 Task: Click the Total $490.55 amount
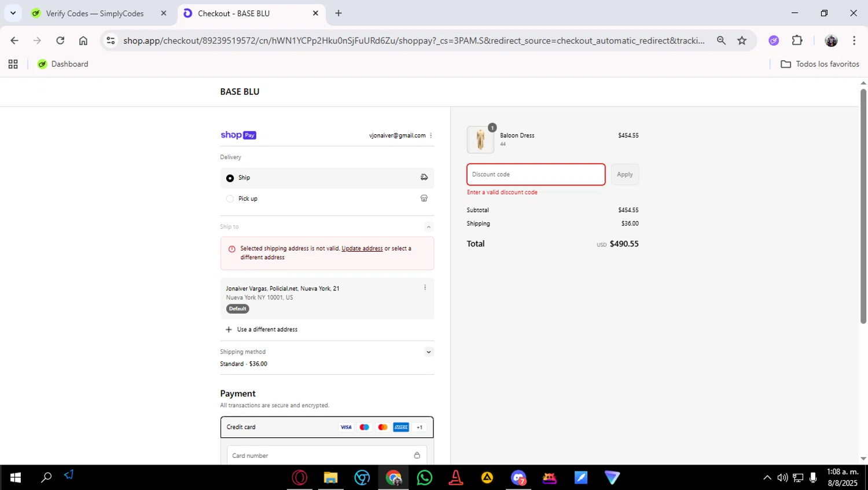tap(624, 244)
